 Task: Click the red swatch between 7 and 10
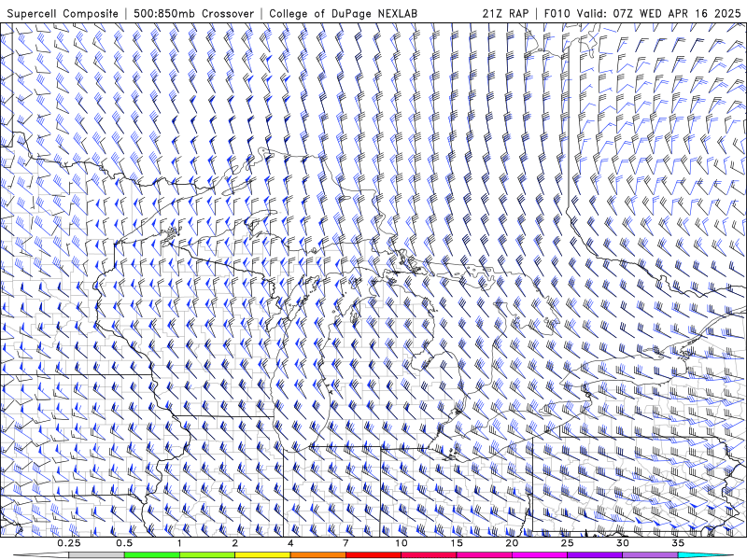point(373,555)
